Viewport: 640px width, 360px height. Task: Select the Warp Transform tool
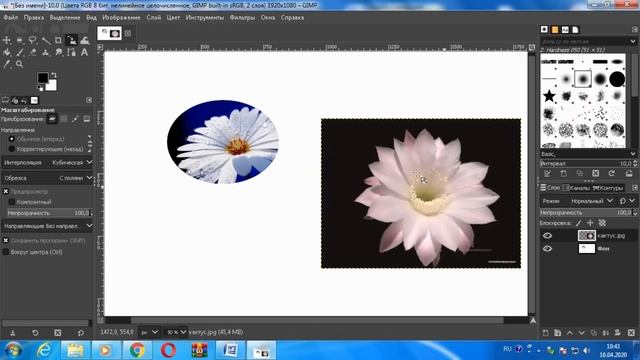click(x=84, y=40)
